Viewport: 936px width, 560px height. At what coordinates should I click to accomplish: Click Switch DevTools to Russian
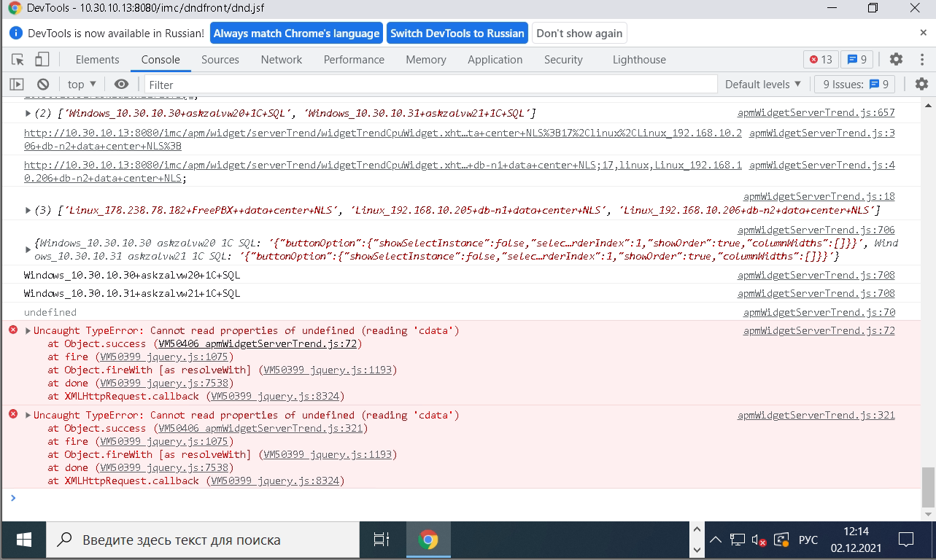[457, 34]
